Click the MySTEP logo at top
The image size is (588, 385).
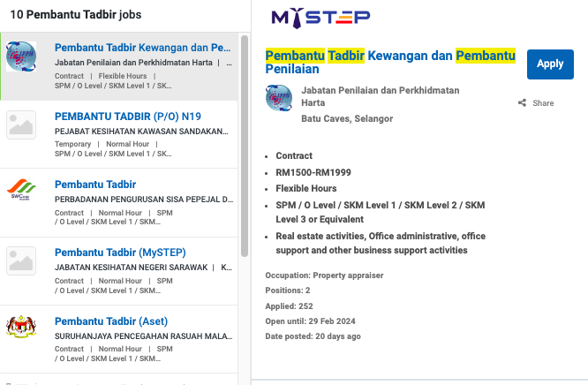pos(320,18)
